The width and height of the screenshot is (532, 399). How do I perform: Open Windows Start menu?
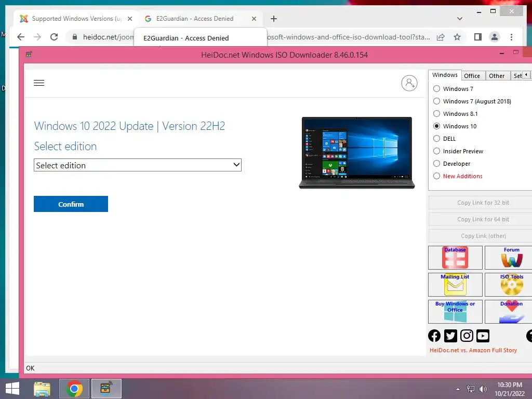(x=12, y=389)
